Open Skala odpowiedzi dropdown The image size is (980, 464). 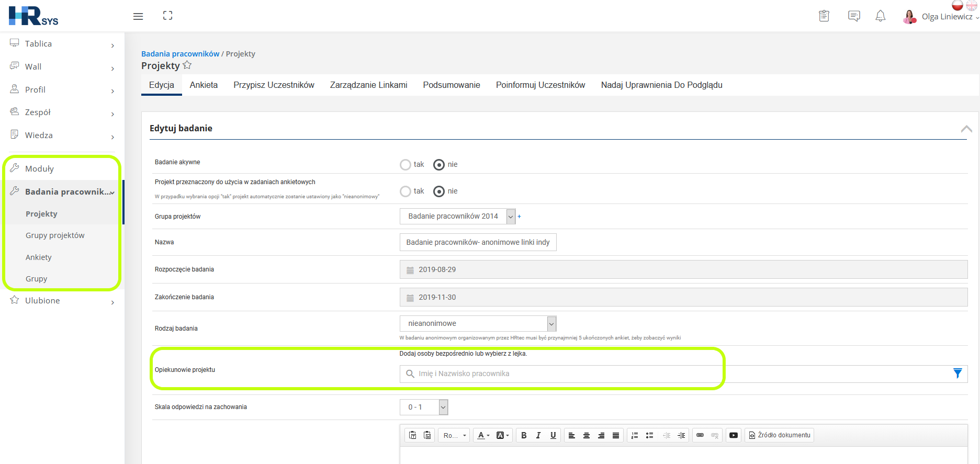(x=424, y=407)
